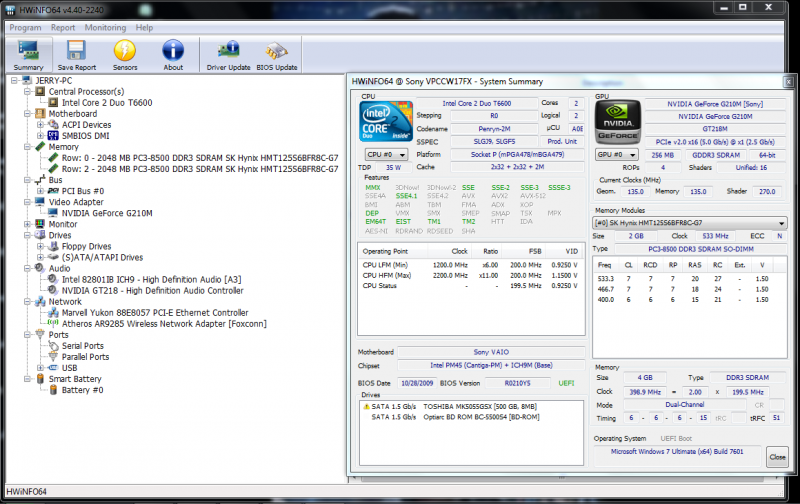Open the CPU #0 selector dropdown
The image size is (800, 504).
tap(386, 155)
